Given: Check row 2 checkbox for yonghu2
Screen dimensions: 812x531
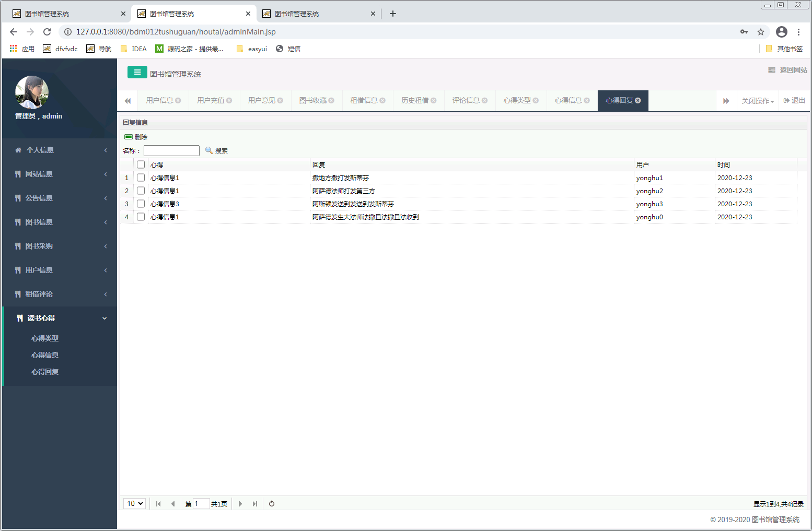Looking at the screenshot, I should [x=141, y=191].
